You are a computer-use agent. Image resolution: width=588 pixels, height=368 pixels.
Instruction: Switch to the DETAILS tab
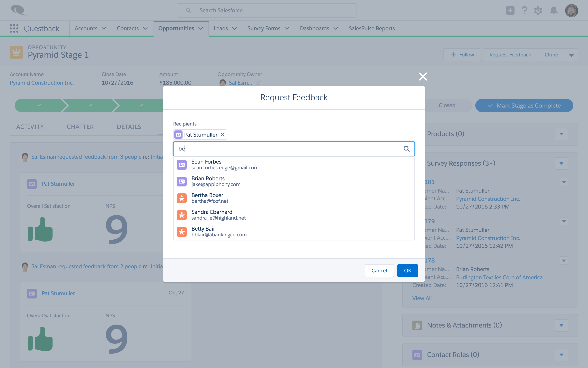click(x=129, y=127)
